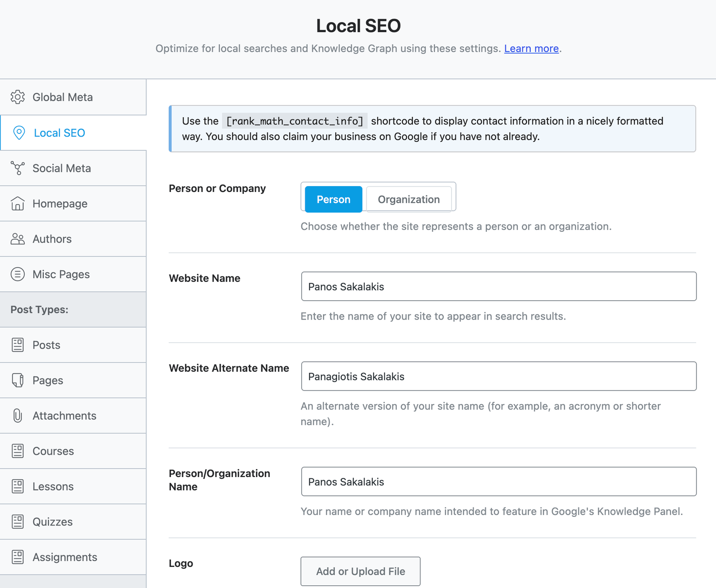Image resolution: width=716 pixels, height=588 pixels.
Task: Click Add or Upload File button
Action: (x=360, y=571)
